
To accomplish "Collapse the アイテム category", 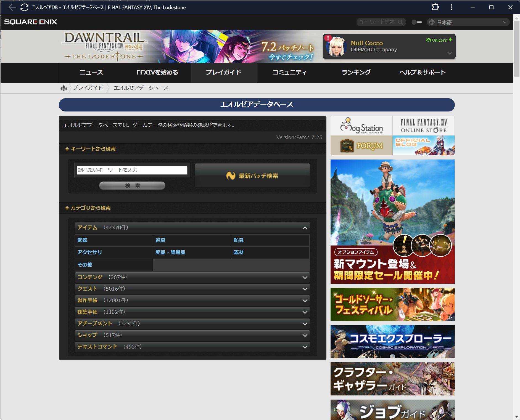I will 192,228.
